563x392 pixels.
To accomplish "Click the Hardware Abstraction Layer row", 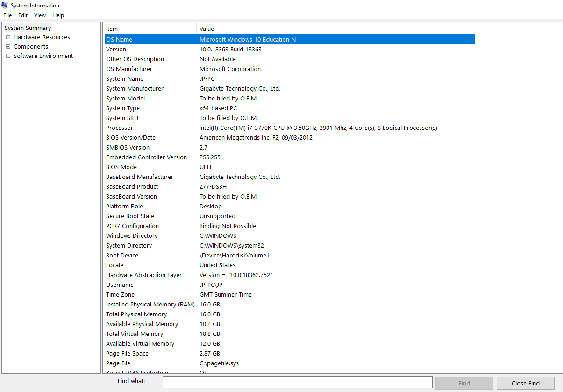I will tap(290, 275).
